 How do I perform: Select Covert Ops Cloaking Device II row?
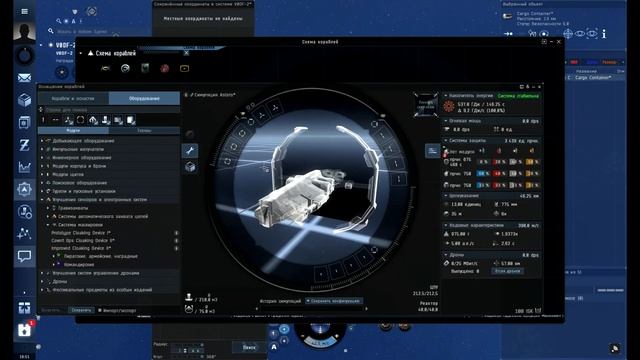[109, 241]
